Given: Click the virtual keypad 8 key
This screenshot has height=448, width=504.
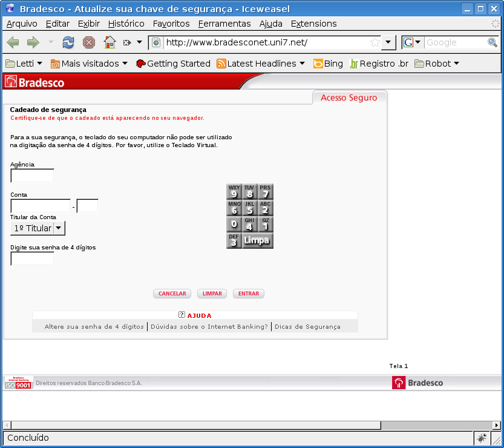Looking at the screenshot, I should click(x=250, y=192).
